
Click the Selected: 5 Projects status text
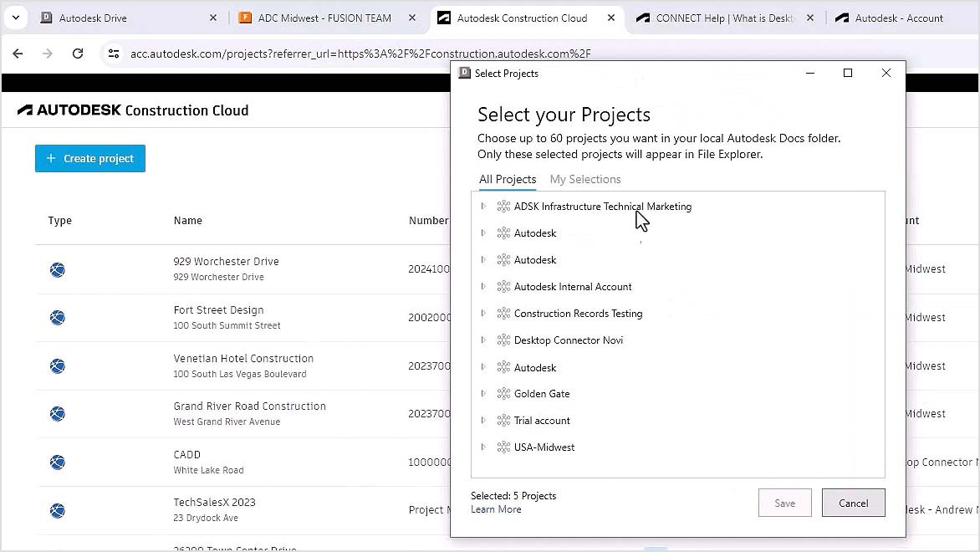[513, 496]
